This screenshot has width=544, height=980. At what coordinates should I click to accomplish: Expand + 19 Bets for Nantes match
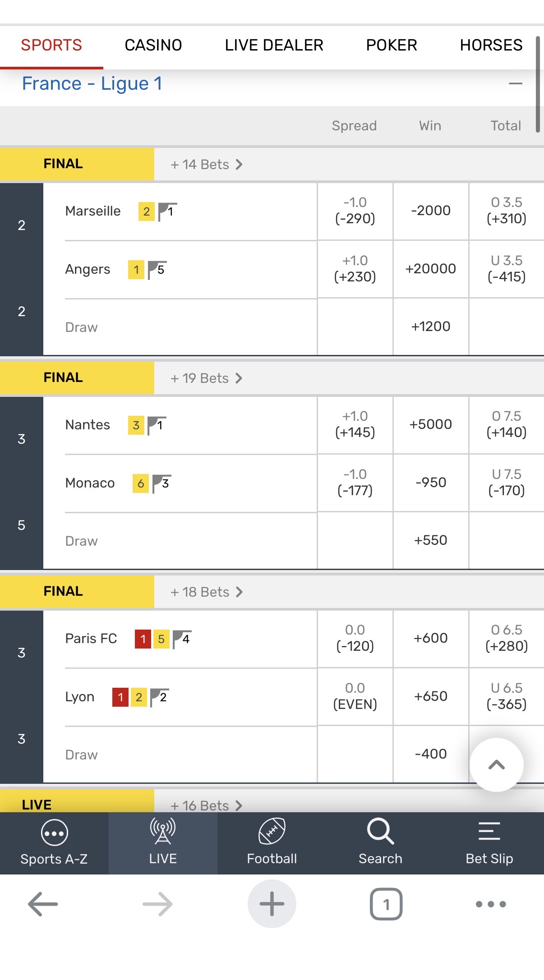pyautogui.click(x=206, y=378)
